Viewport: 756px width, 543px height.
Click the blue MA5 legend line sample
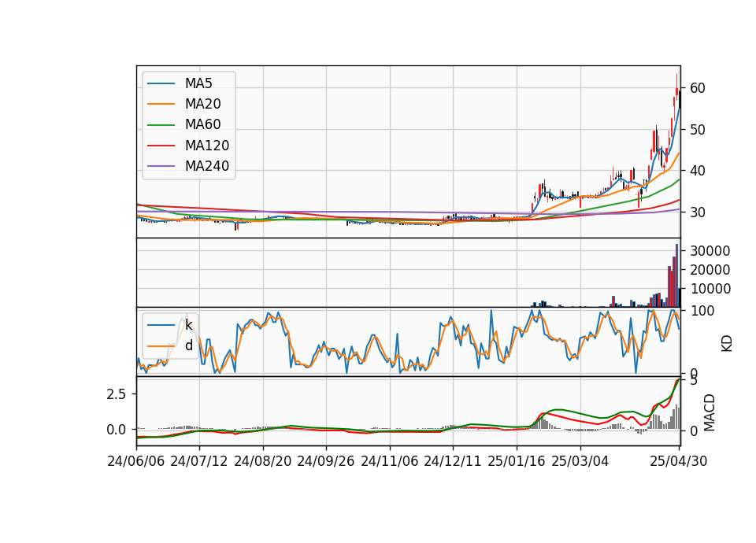(161, 84)
